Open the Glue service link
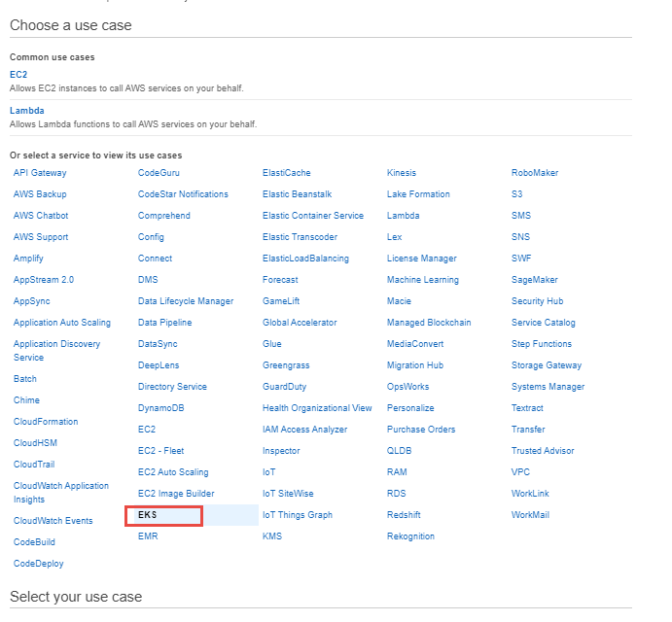Viewport: 672px width, 622px height. [271, 344]
